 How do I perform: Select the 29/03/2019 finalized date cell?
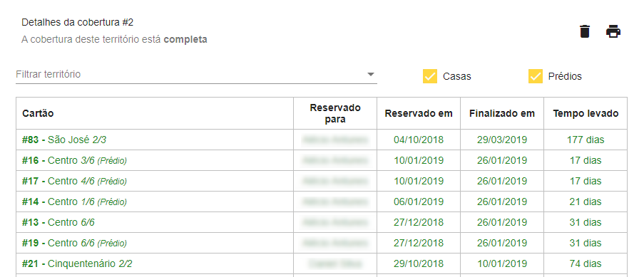[502, 140]
